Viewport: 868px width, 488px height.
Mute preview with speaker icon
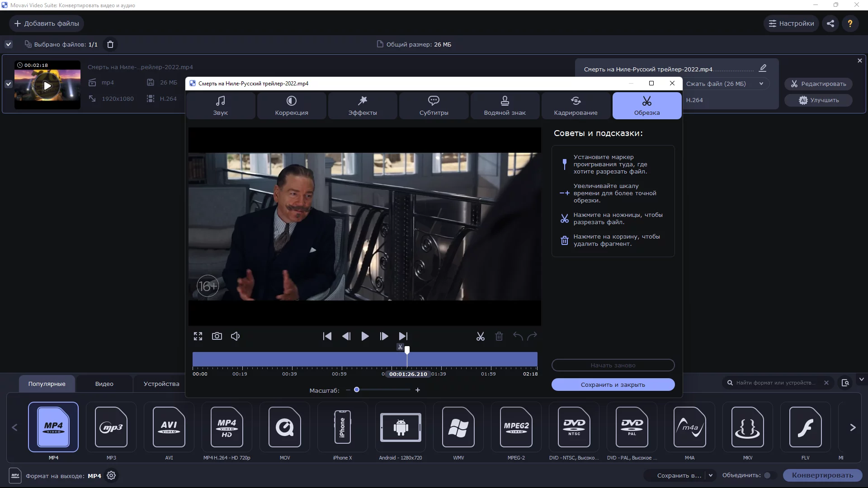(x=236, y=336)
